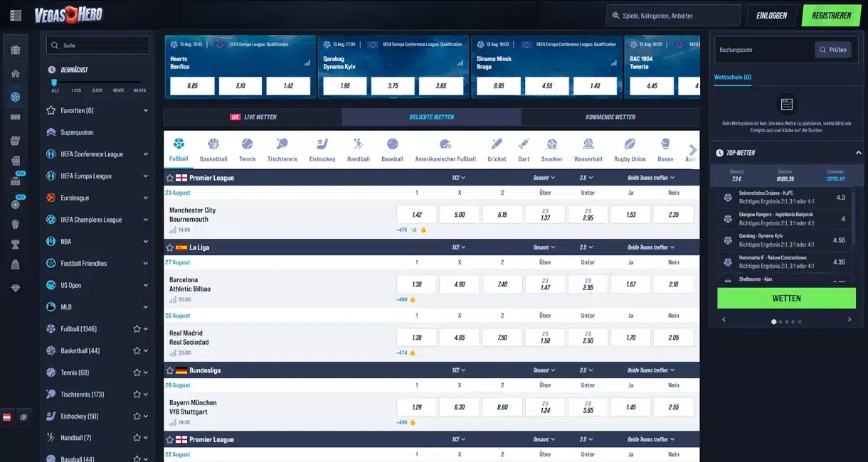The height and width of the screenshot is (462, 868).
Task: Select the Eishockey sport icon tab
Action: tap(322, 151)
